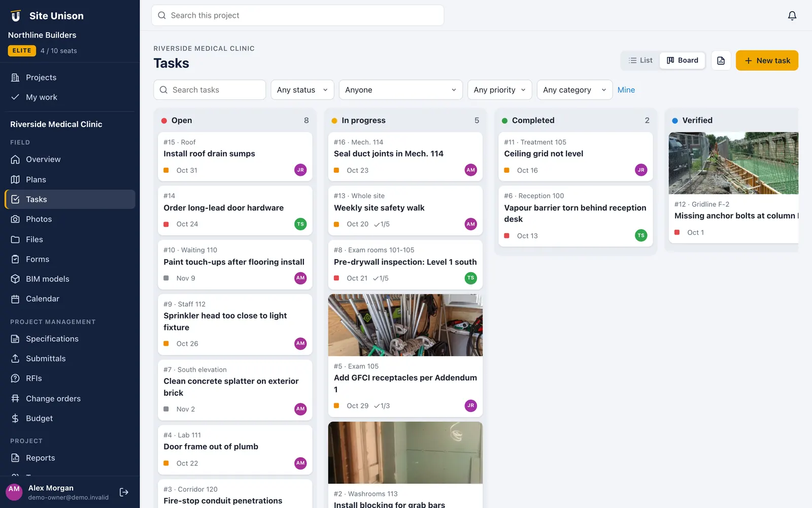Click the Site Unison logo icon

[x=16, y=16]
